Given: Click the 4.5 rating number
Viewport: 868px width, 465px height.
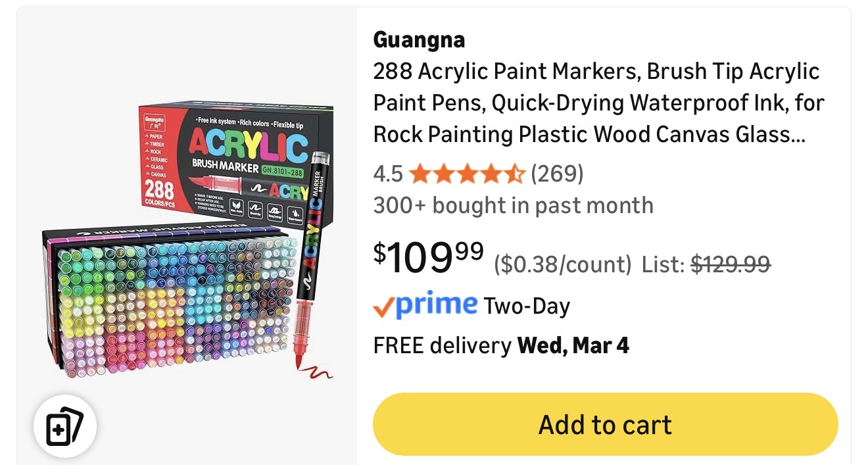Looking at the screenshot, I should coord(388,174).
